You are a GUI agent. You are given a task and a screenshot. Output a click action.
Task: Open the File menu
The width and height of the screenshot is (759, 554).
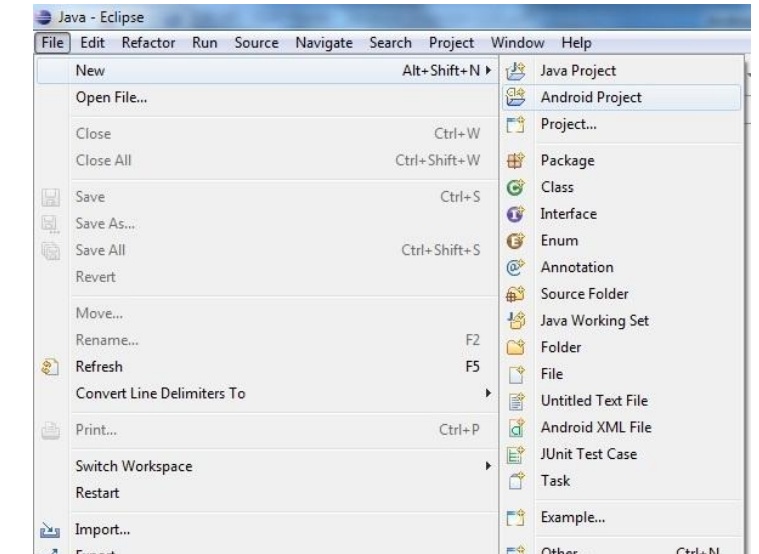[x=52, y=43]
